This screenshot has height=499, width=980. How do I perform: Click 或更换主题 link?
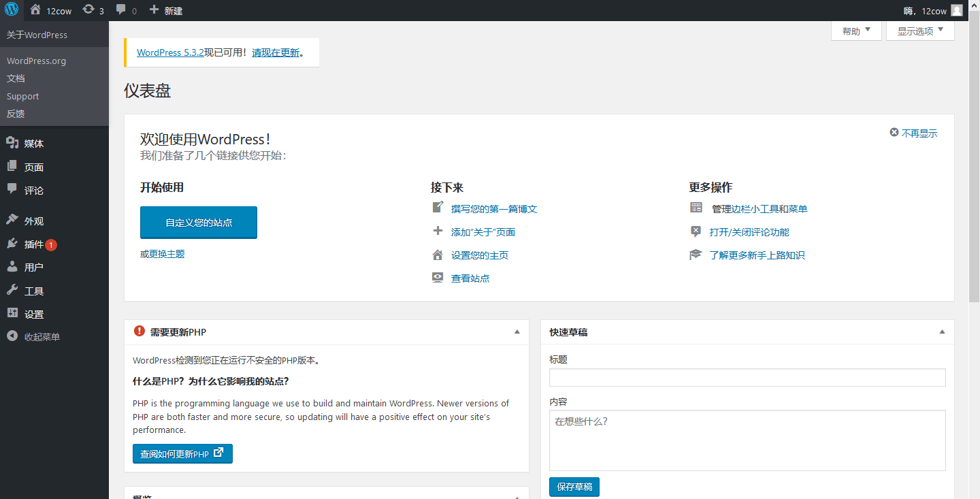tap(163, 254)
